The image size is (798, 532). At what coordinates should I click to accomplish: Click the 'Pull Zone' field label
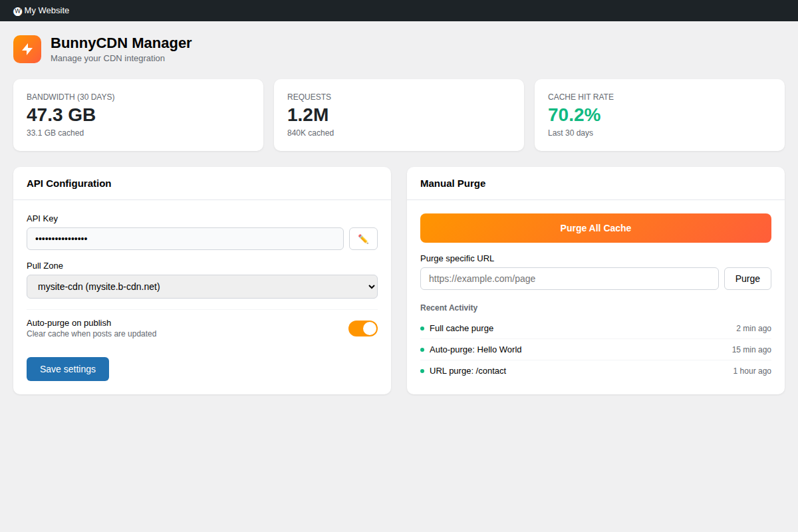(x=45, y=266)
